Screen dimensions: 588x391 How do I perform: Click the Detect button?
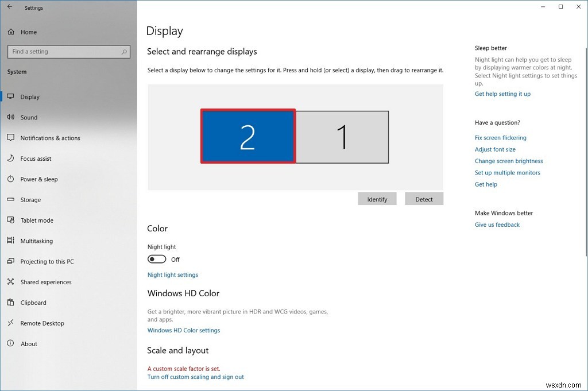pos(424,199)
